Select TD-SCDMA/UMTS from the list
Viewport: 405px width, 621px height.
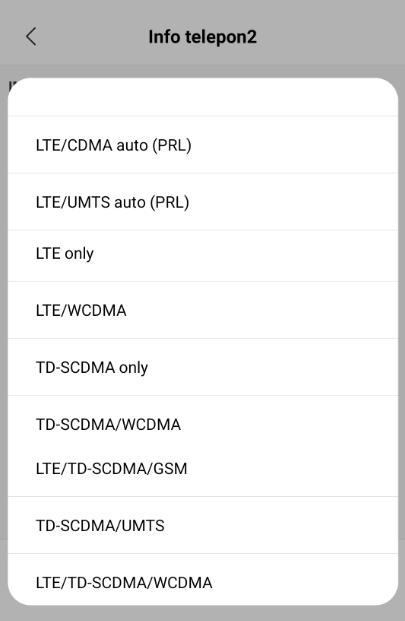coord(203,526)
